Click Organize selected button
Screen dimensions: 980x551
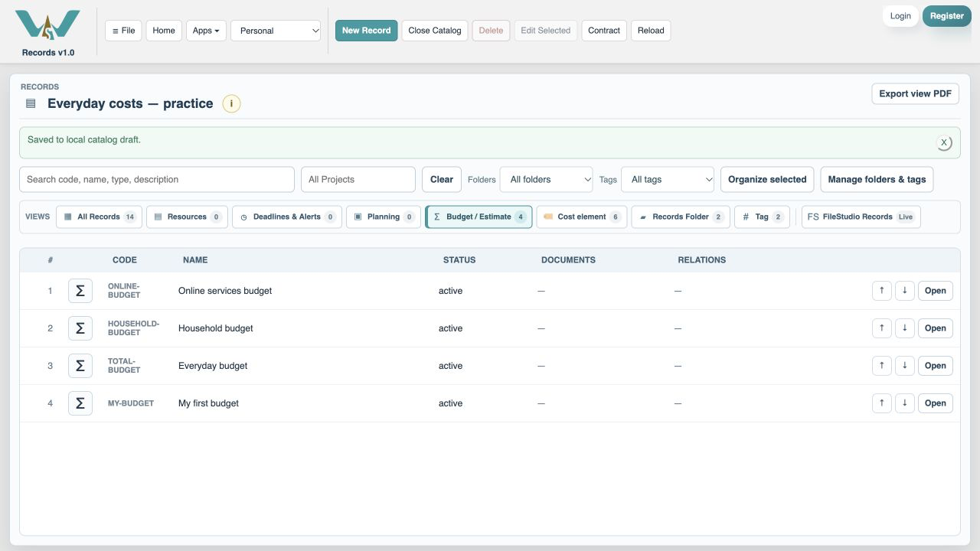pyautogui.click(x=767, y=180)
